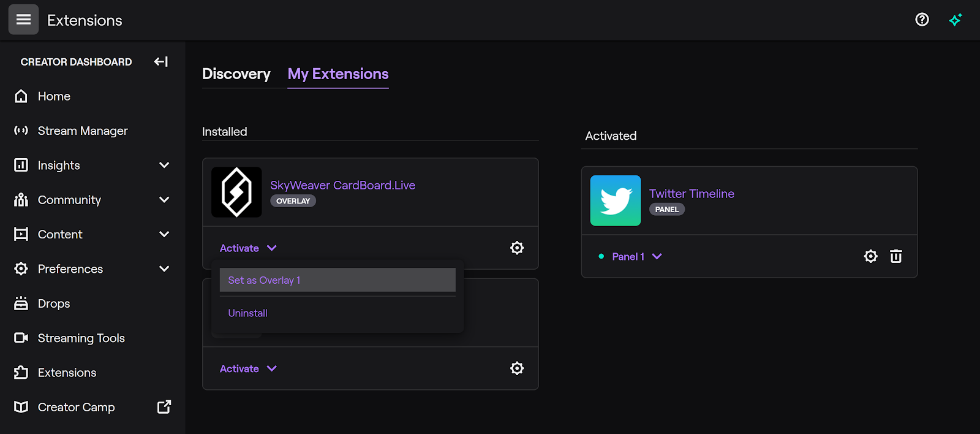This screenshot has height=434, width=980.
Task: Click the SkyWeaver extension logo thumbnail
Action: (236, 192)
